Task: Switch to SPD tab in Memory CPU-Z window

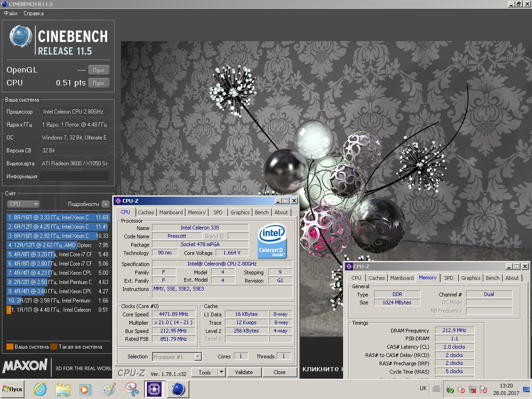Action: pyautogui.click(x=448, y=278)
